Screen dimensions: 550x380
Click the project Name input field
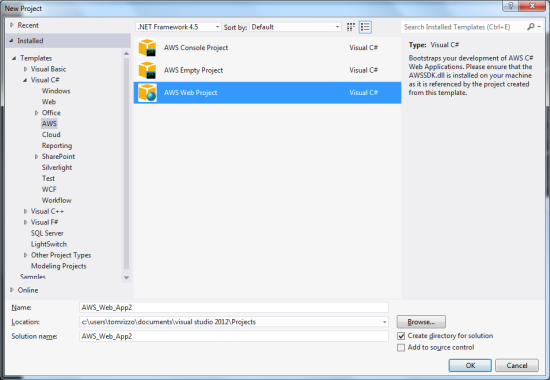pyautogui.click(x=234, y=307)
